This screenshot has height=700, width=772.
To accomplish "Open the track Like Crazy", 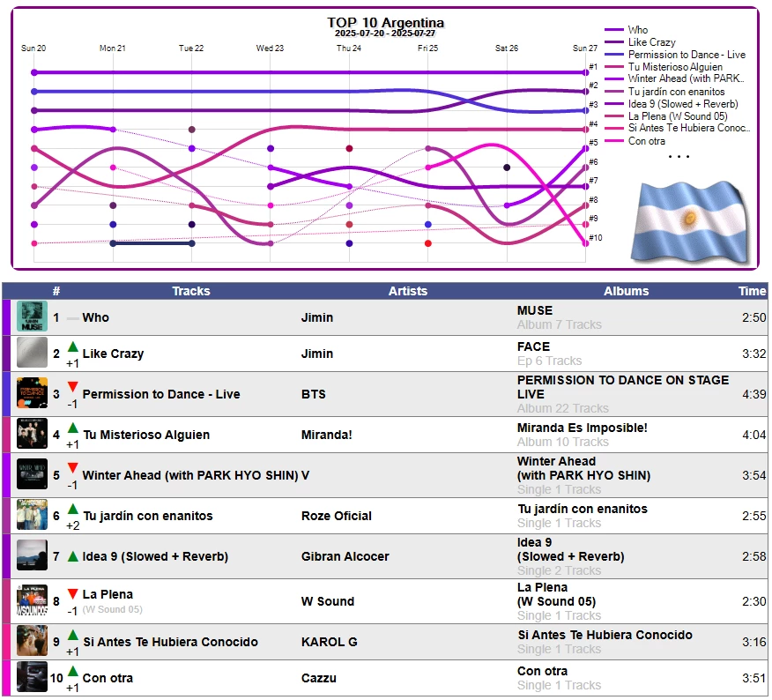I will tap(113, 354).
